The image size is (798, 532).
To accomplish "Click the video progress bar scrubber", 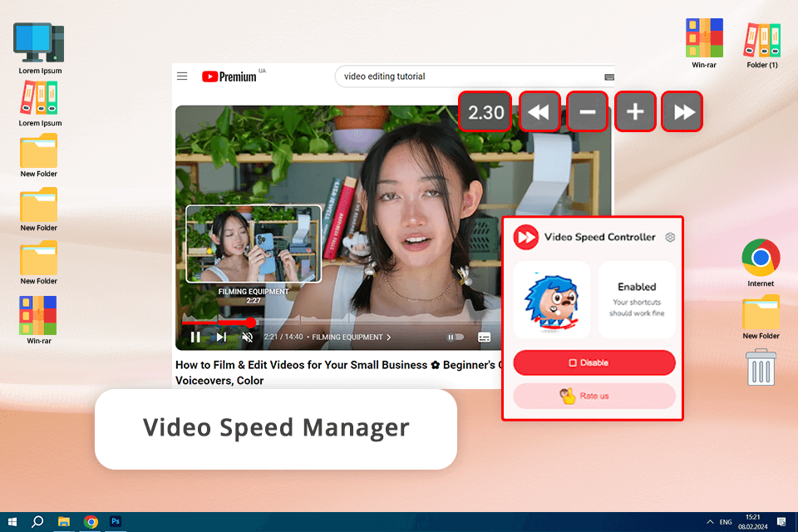I will pos(250,323).
